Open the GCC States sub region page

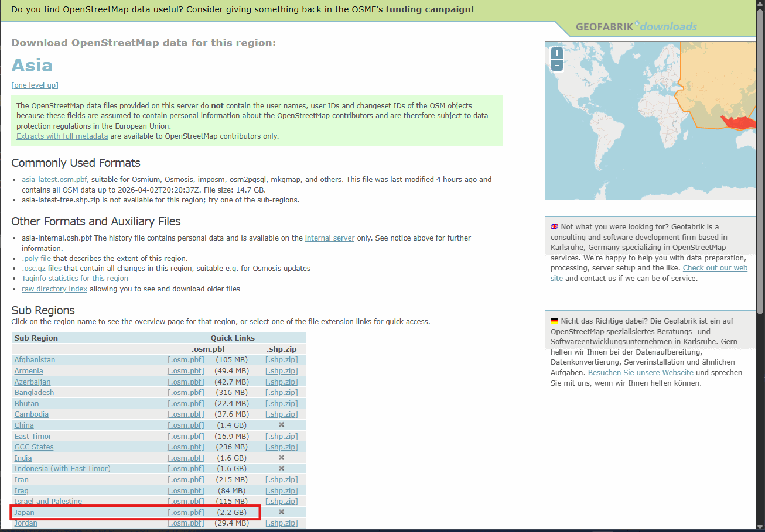(34, 447)
